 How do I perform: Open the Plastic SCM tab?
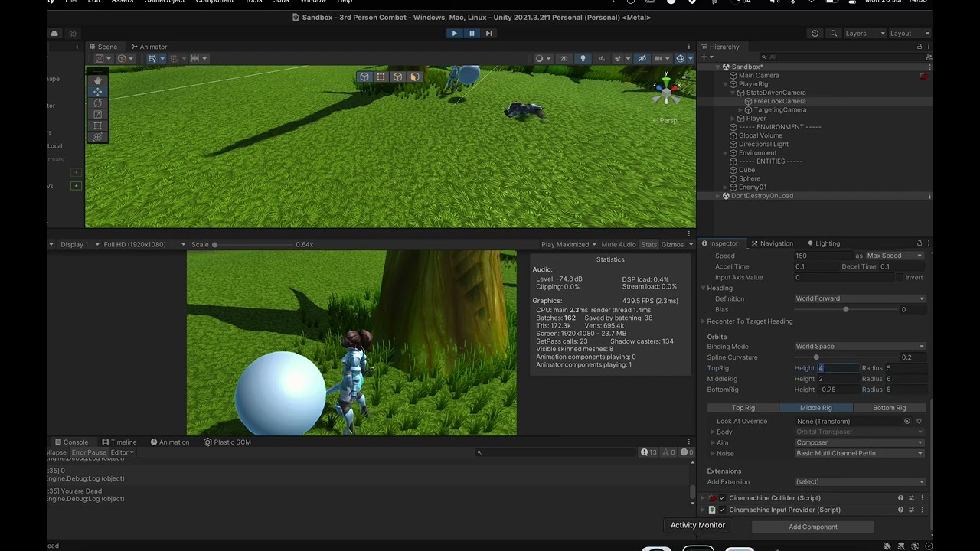227,442
